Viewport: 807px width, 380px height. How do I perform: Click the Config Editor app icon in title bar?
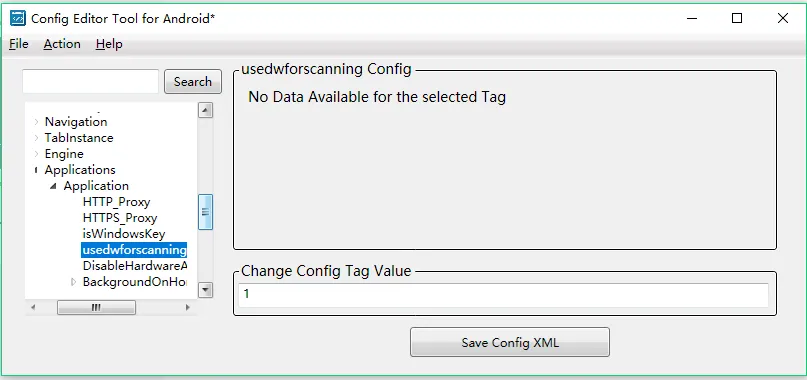click(18, 18)
